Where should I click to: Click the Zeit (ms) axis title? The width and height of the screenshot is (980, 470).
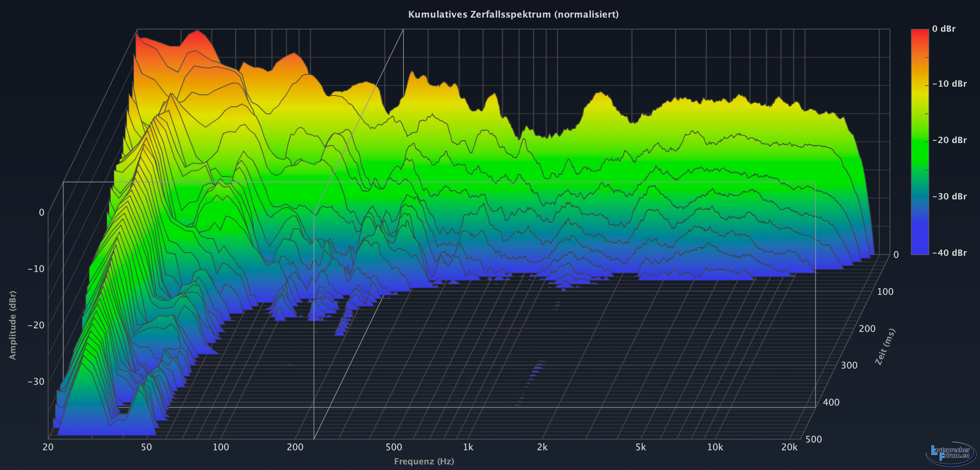click(x=885, y=347)
